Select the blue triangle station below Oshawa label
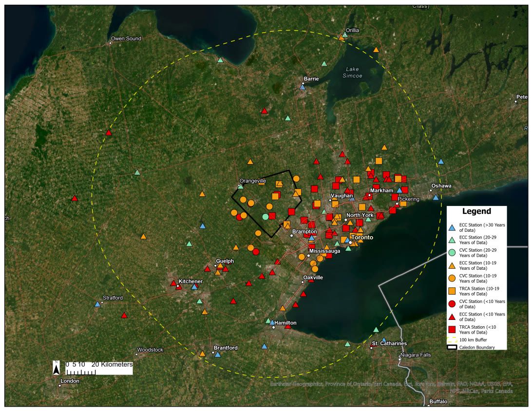This screenshot has width=532, height=411. click(x=436, y=197)
